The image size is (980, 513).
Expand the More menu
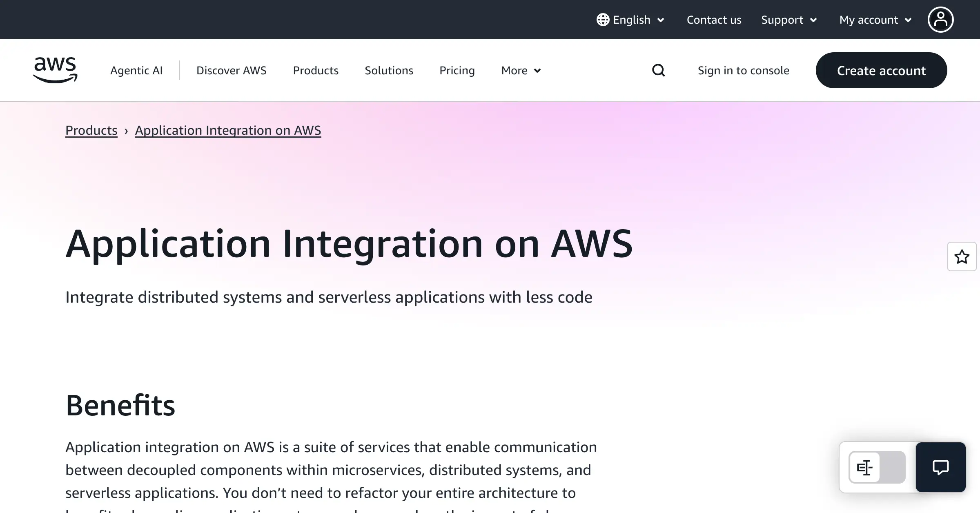(x=521, y=70)
